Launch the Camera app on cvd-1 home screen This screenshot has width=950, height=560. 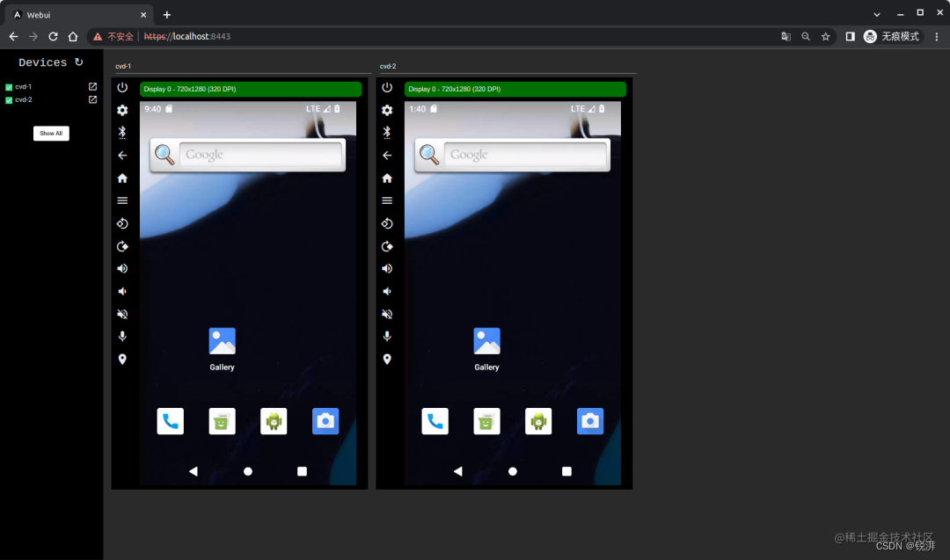point(325,421)
